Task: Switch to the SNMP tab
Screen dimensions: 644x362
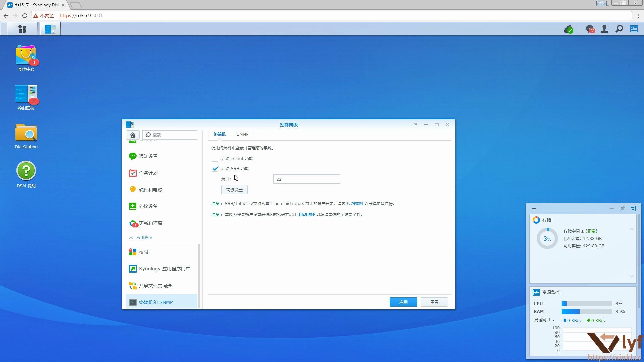Action: [x=242, y=134]
